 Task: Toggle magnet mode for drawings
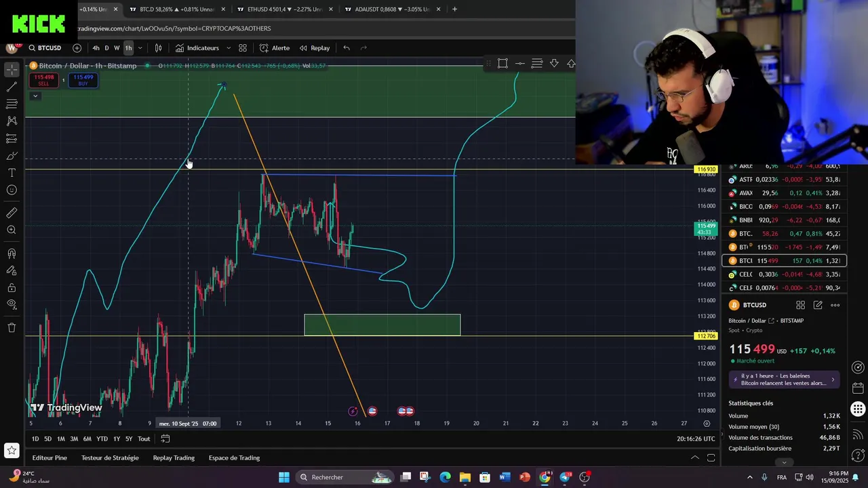[12, 253]
